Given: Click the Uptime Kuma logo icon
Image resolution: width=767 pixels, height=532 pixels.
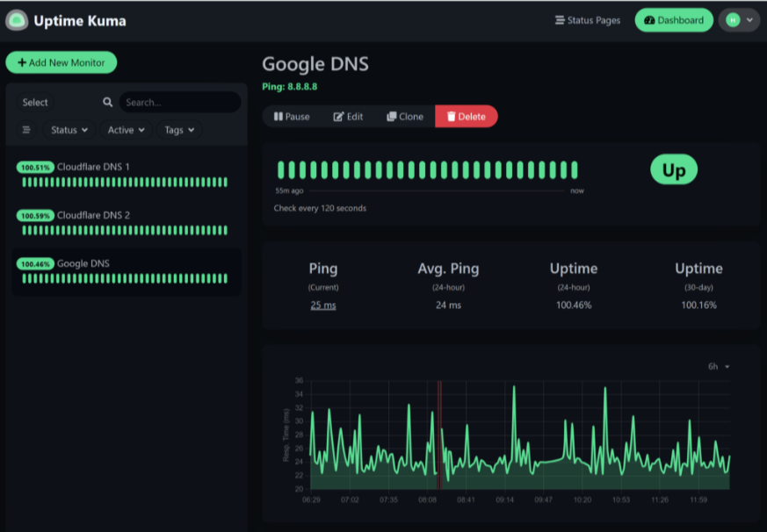Looking at the screenshot, I should click(15, 19).
